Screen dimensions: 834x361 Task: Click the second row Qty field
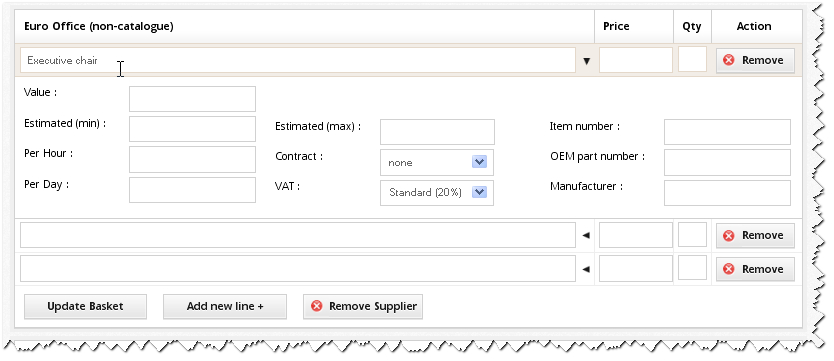(x=692, y=234)
